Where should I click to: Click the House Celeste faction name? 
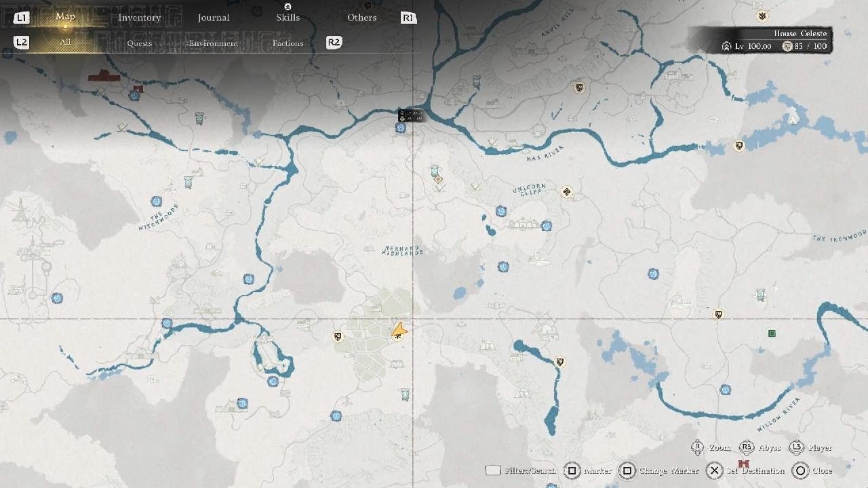[x=800, y=33]
